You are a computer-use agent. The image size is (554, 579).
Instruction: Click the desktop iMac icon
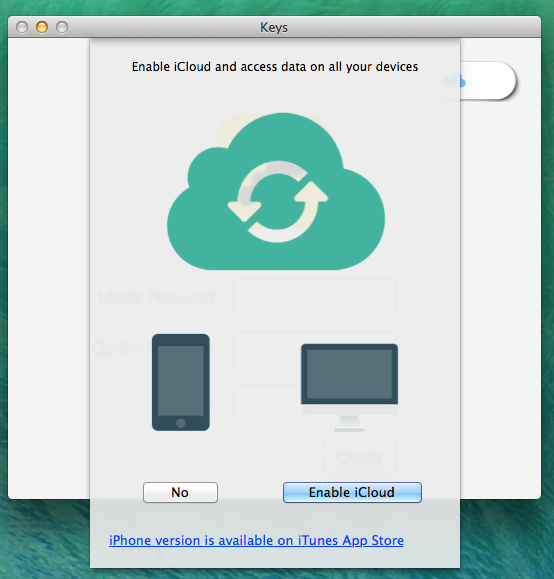click(349, 387)
